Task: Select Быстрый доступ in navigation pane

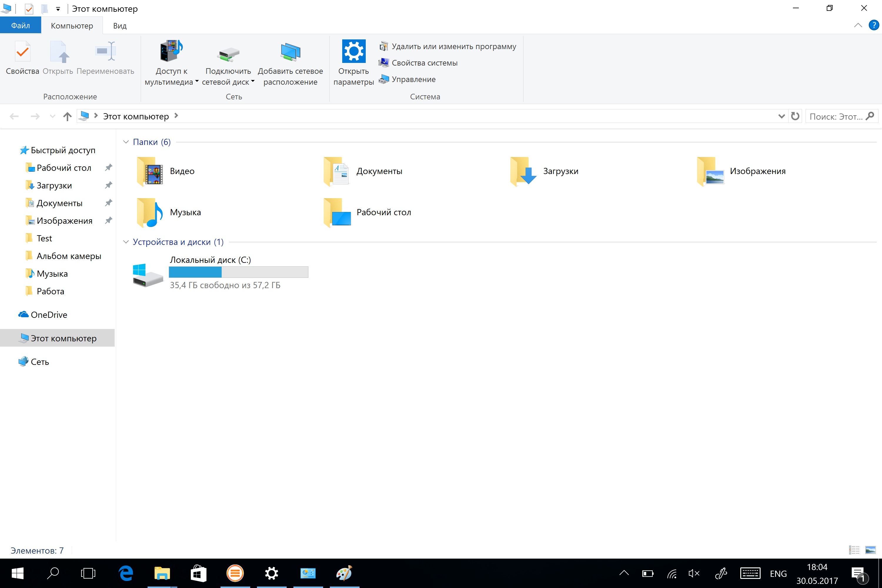Action: pos(57,150)
